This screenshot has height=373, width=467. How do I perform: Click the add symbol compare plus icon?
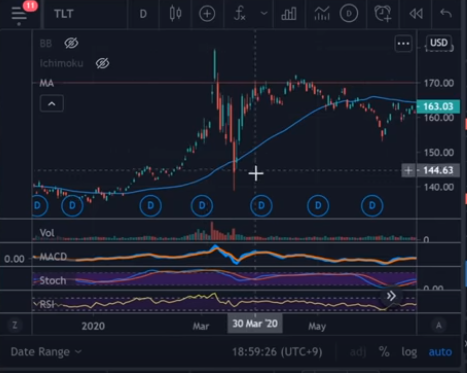[x=207, y=14]
